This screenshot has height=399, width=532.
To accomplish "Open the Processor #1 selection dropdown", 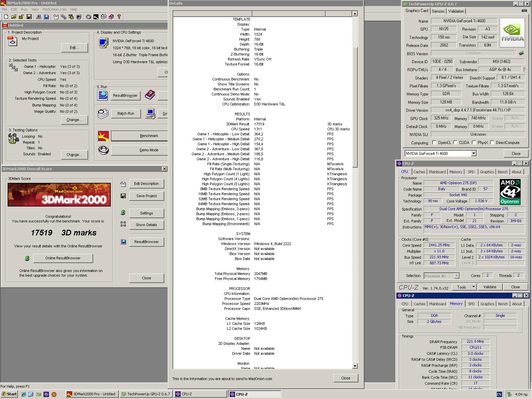I will point(457,276).
